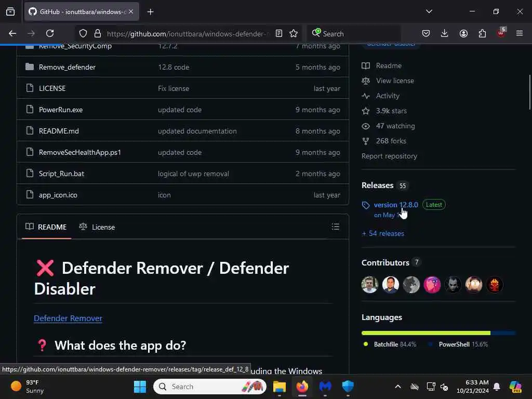This screenshot has width=532, height=399.
Task: Click the page vertical scrollbar
Action: coord(529,92)
